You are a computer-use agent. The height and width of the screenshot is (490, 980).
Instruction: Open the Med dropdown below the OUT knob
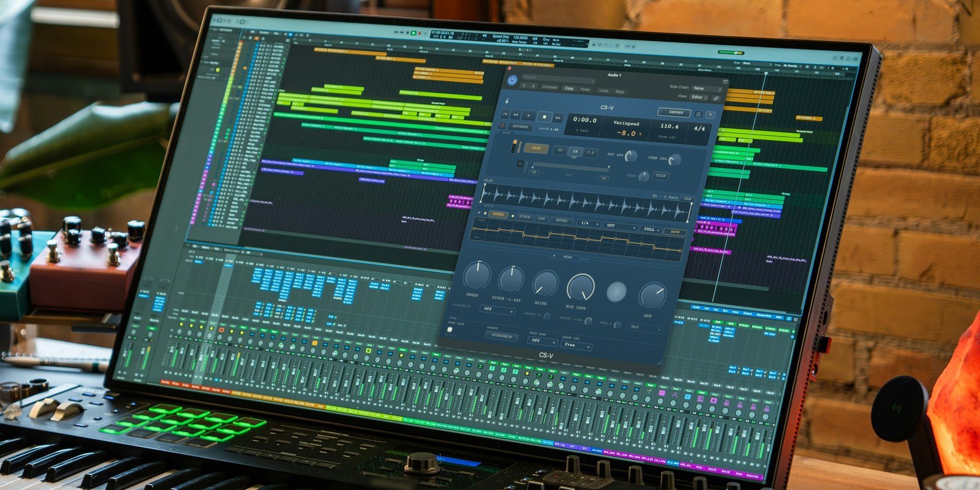click(645, 328)
